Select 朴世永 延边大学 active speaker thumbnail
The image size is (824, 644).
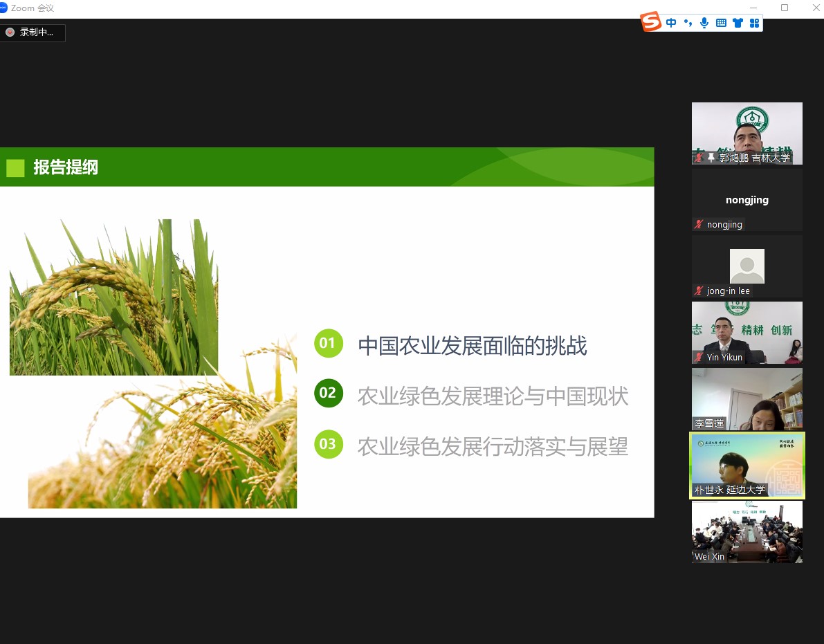[x=747, y=465]
